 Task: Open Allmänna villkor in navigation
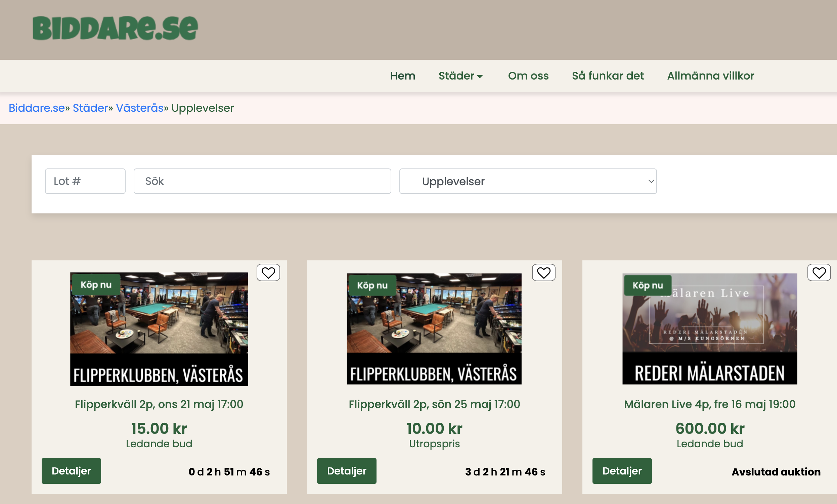(x=710, y=76)
